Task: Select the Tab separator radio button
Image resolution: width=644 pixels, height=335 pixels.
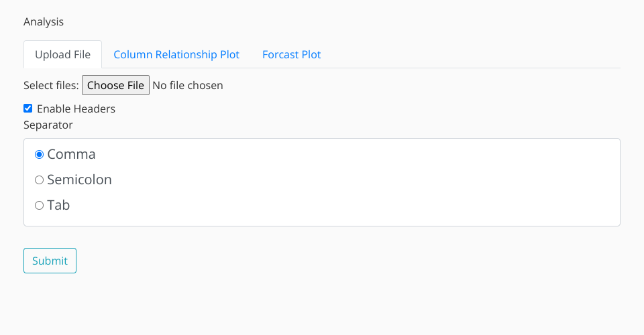Action: click(x=40, y=205)
